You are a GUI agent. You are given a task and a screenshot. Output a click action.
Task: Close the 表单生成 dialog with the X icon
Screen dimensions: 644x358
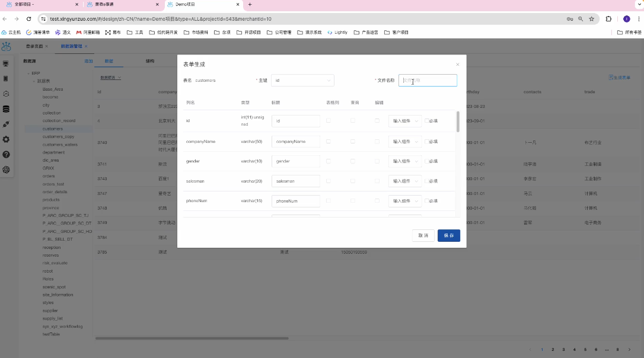point(457,65)
